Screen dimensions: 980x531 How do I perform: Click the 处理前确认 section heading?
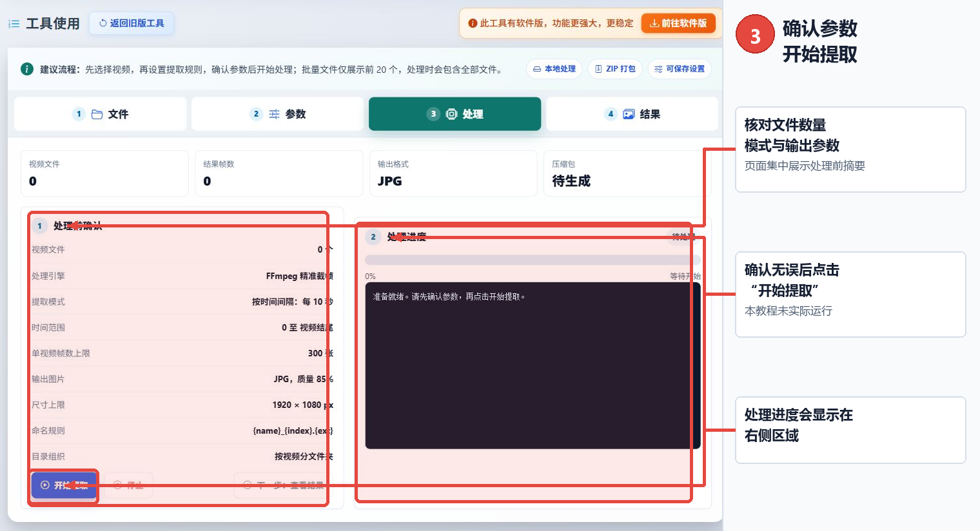tap(77, 226)
